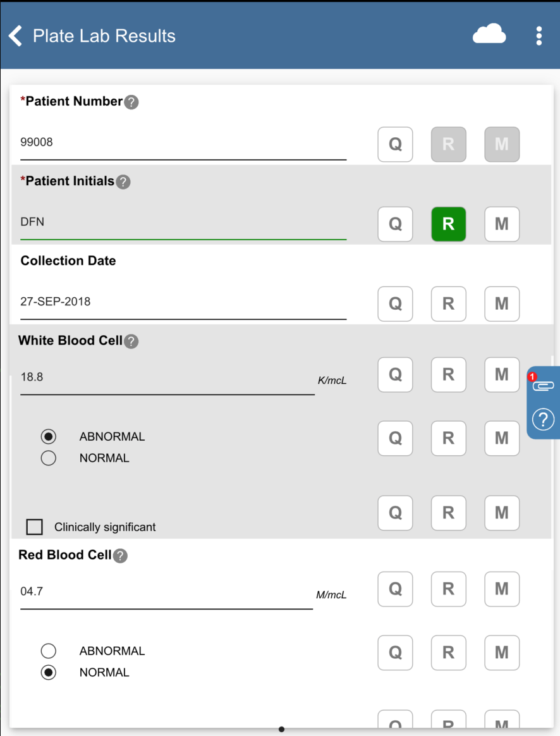Show help for Patient Initials
The width and height of the screenshot is (560, 736).
[123, 182]
